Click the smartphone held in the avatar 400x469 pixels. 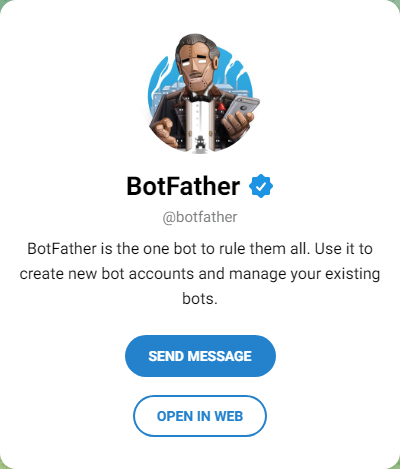tap(241, 108)
